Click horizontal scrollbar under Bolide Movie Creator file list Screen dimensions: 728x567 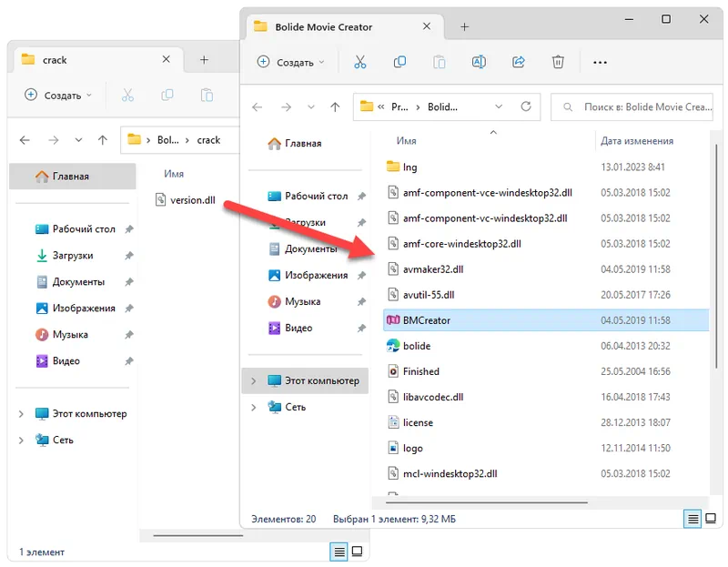tap(487, 502)
